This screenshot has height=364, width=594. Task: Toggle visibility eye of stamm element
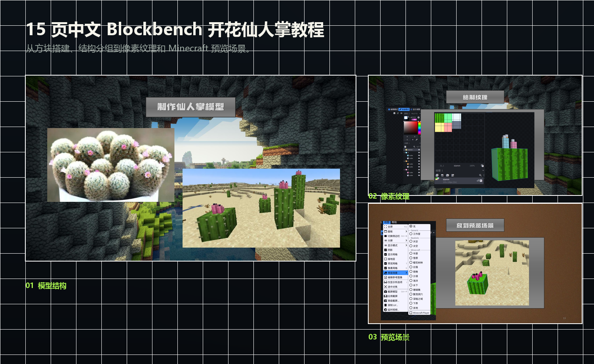[419, 150]
